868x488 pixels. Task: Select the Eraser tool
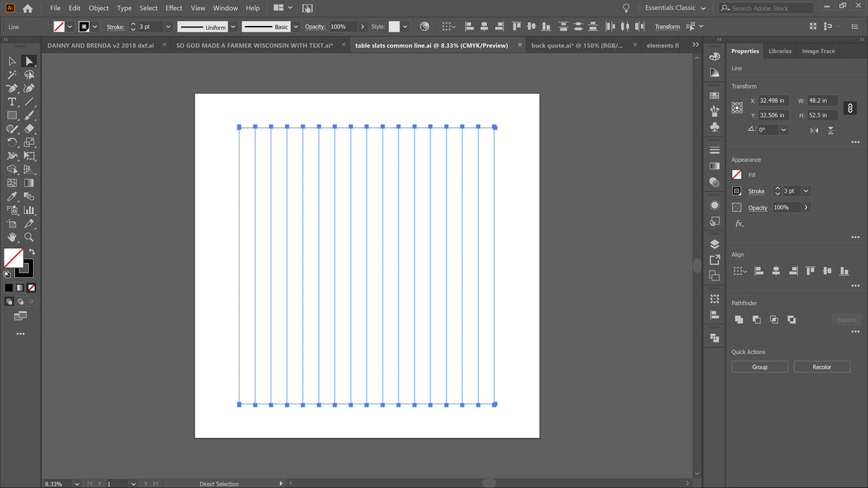pos(29,129)
